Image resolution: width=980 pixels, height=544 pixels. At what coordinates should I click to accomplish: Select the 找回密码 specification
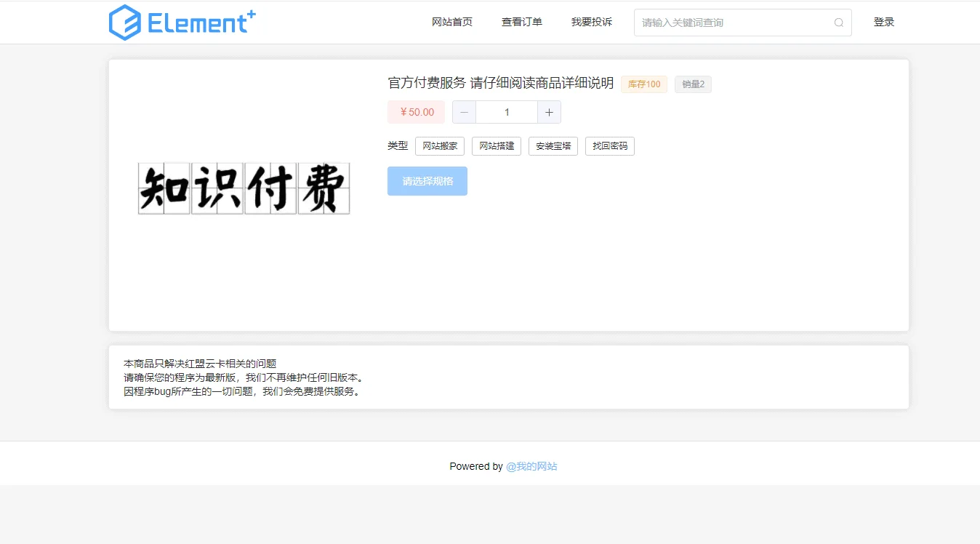click(610, 145)
